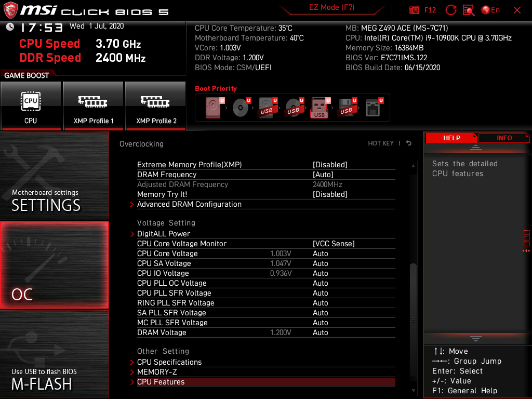Edit CPU IO Voltage Auto value
This screenshot has height=399, width=532.
(x=320, y=273)
